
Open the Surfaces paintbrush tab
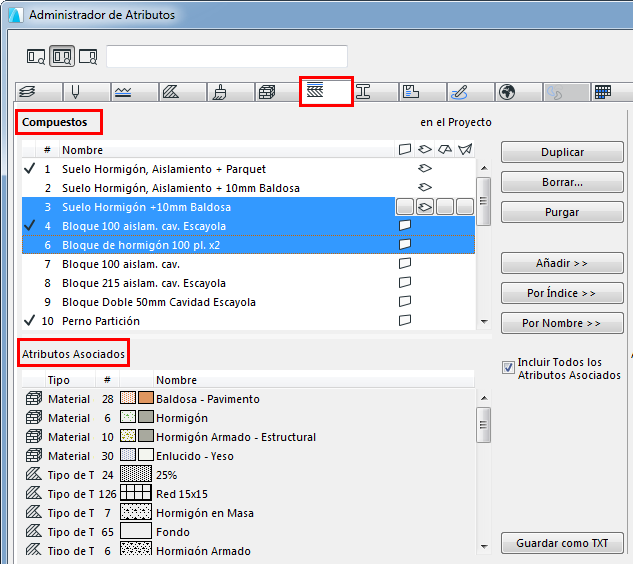tap(231, 92)
